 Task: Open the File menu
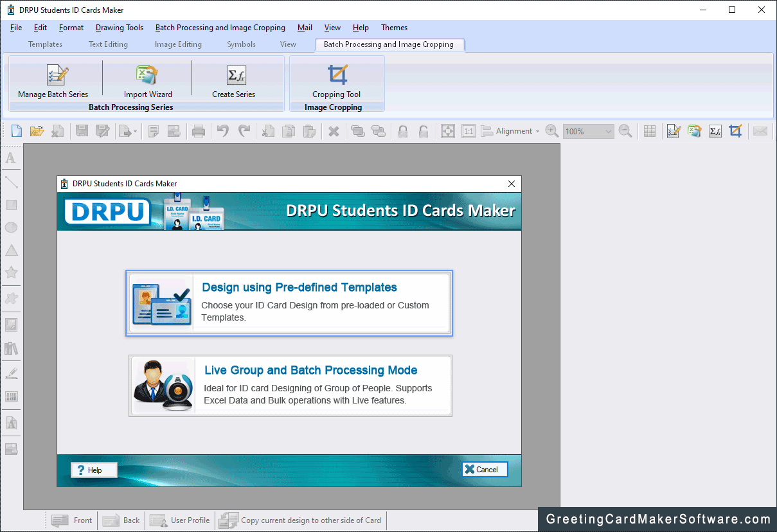pos(16,28)
